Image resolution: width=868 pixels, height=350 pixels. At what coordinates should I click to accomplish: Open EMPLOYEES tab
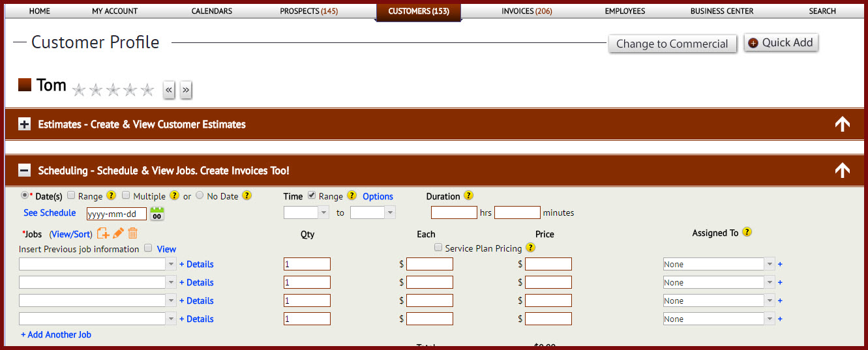coord(625,11)
